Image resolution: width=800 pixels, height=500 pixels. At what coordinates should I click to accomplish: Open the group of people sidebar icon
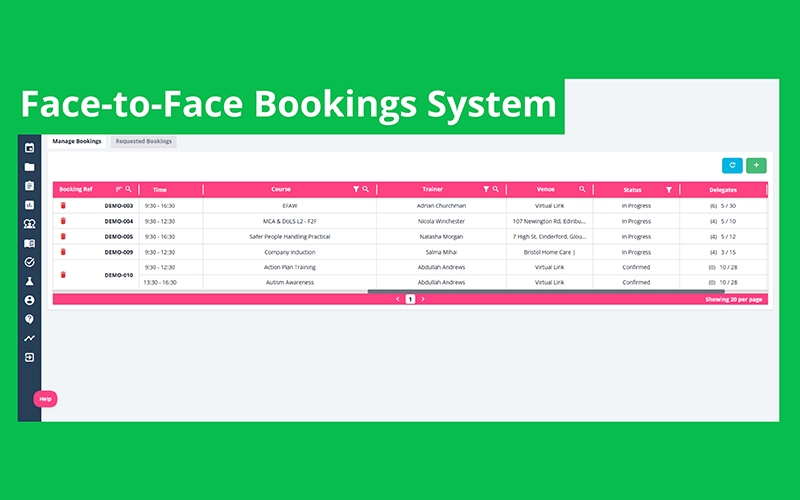pyautogui.click(x=30, y=224)
